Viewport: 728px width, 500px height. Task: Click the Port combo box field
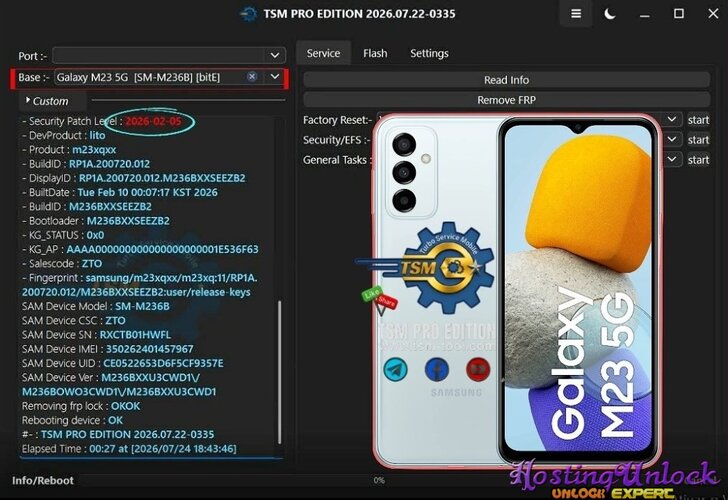pos(169,56)
